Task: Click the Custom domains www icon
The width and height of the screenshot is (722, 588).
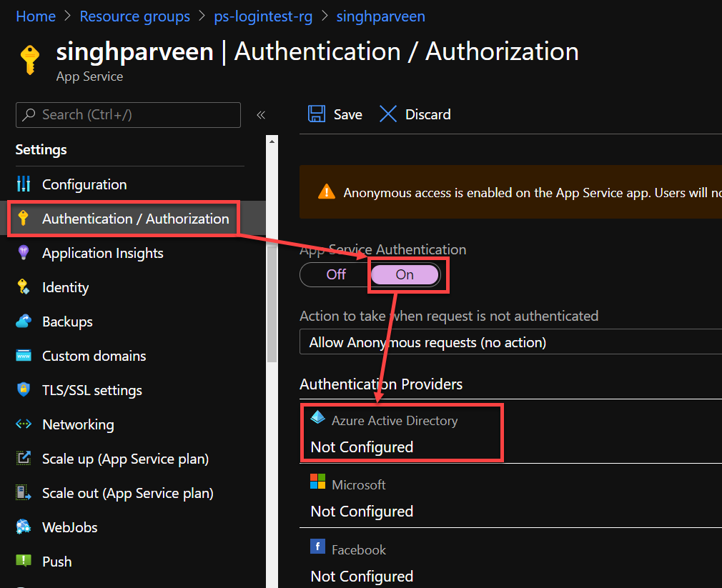Action: 24,356
